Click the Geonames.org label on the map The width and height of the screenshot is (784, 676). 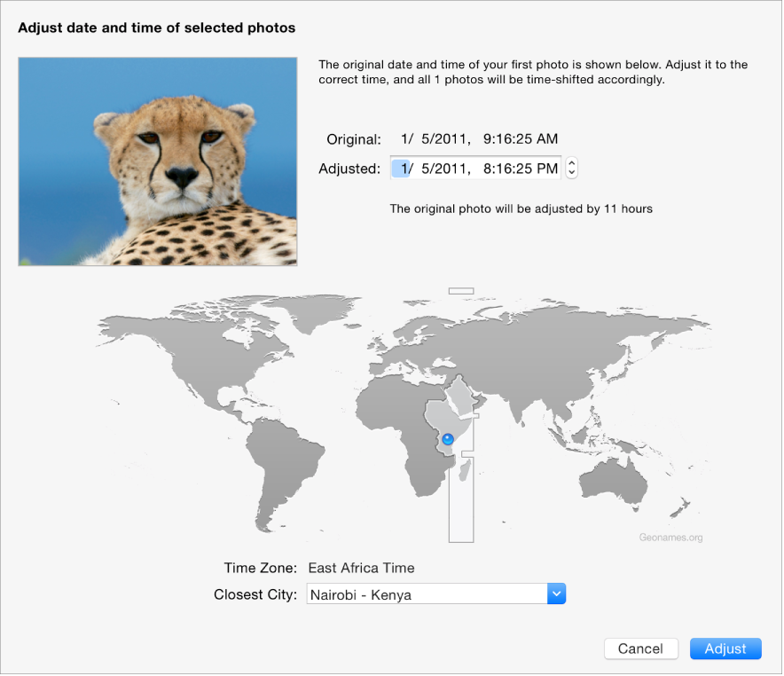(x=670, y=537)
